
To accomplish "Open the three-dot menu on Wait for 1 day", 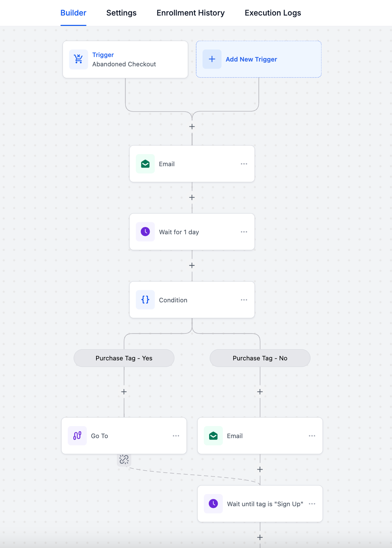I will point(244,232).
